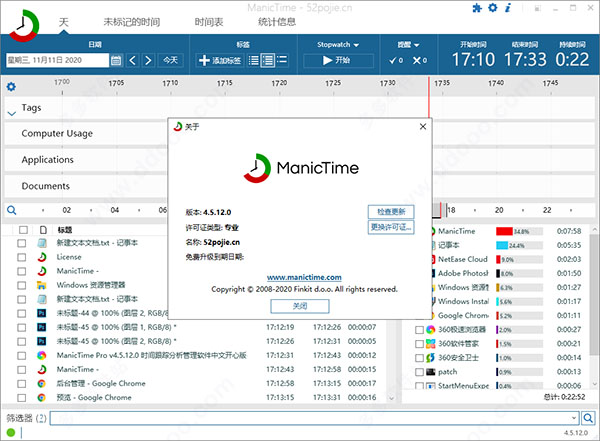Viewport: 600px width, 441px height.
Task: Click the cyan 记事本 usage bar
Action: 502,245
